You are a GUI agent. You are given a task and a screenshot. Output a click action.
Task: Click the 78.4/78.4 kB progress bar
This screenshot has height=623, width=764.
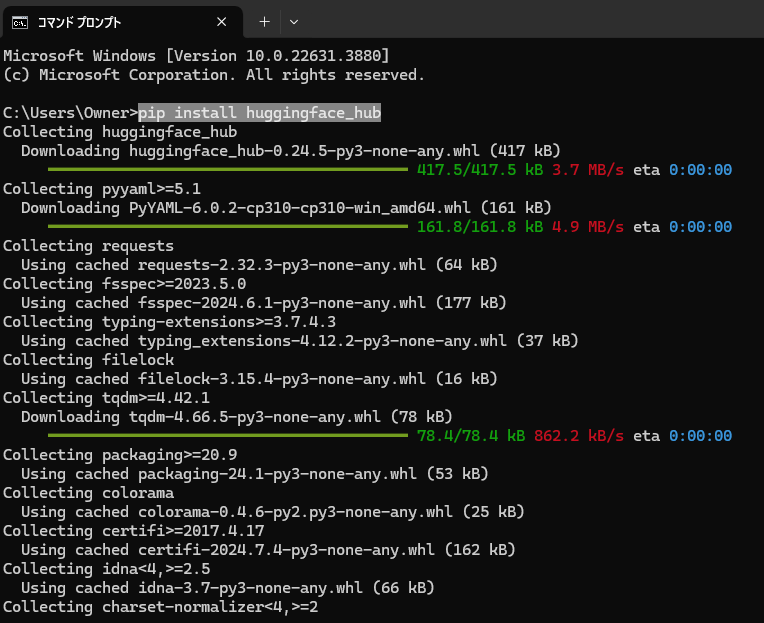(228, 435)
